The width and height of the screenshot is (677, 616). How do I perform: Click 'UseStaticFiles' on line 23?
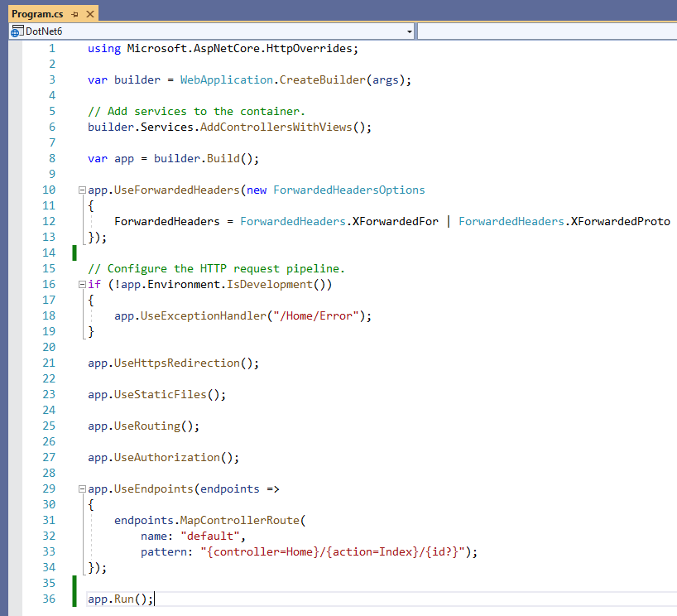(x=161, y=395)
